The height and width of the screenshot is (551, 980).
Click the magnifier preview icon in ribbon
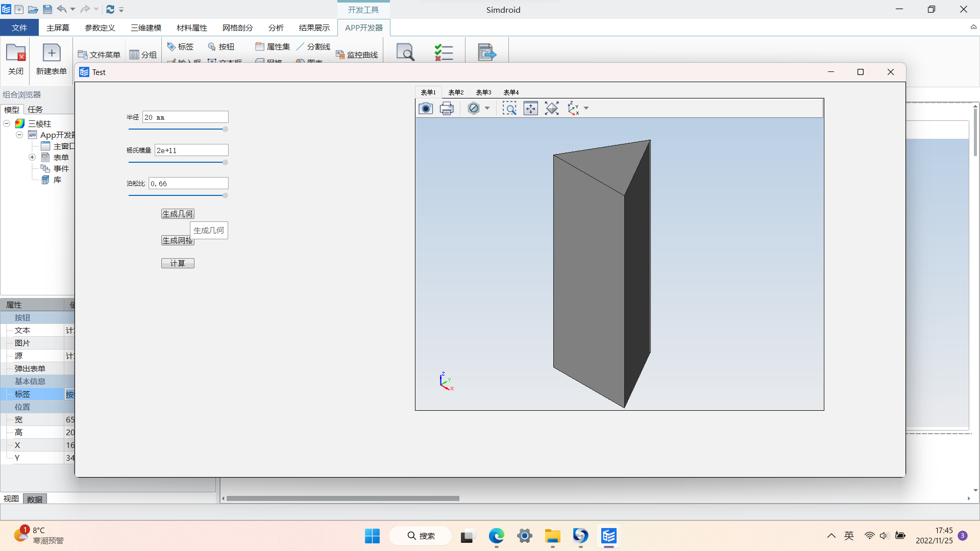point(405,52)
